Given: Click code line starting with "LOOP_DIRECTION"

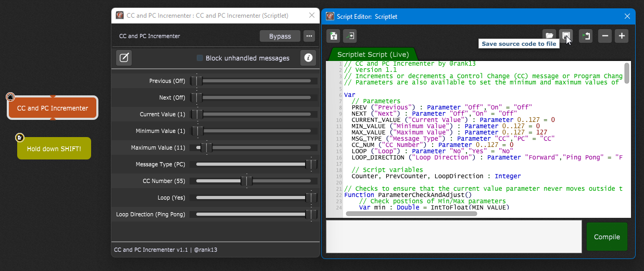Looking at the screenshot, I should point(487,157).
